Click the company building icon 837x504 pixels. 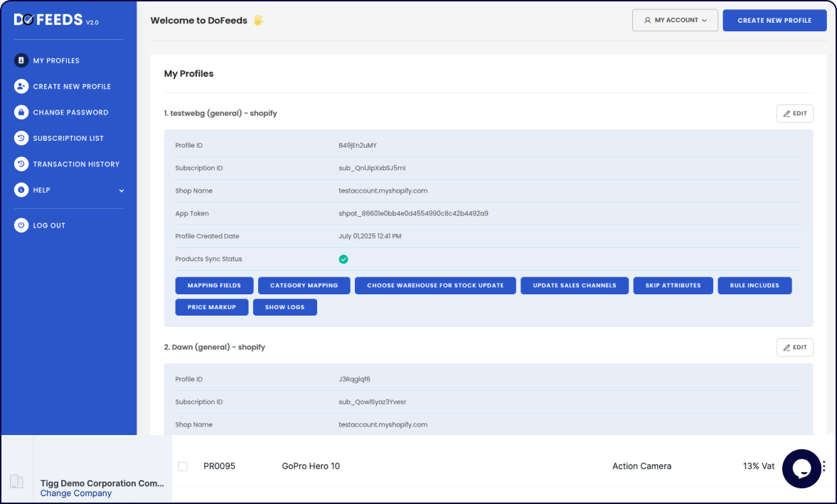tap(16, 481)
